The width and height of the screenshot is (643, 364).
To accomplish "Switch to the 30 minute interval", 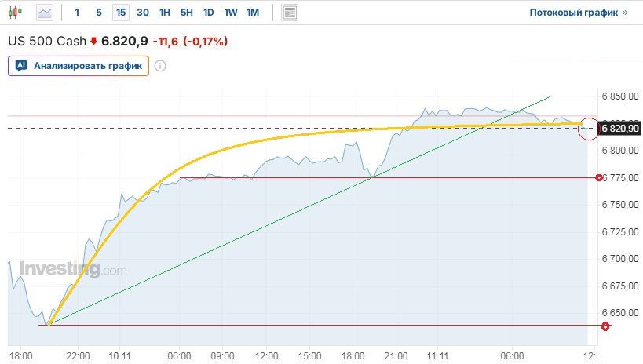I will (142, 13).
